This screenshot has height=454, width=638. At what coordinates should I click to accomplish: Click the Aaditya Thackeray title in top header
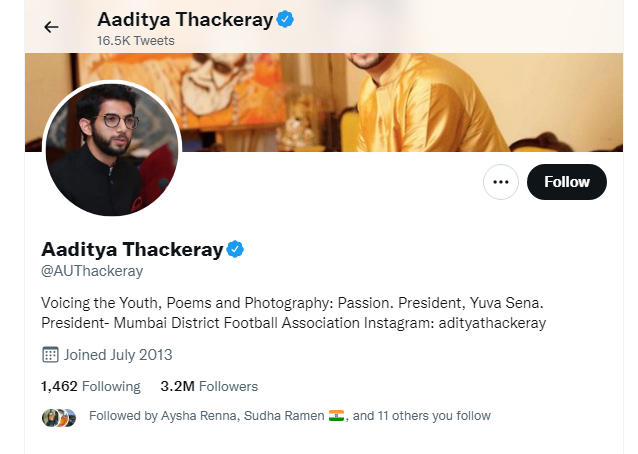point(185,19)
